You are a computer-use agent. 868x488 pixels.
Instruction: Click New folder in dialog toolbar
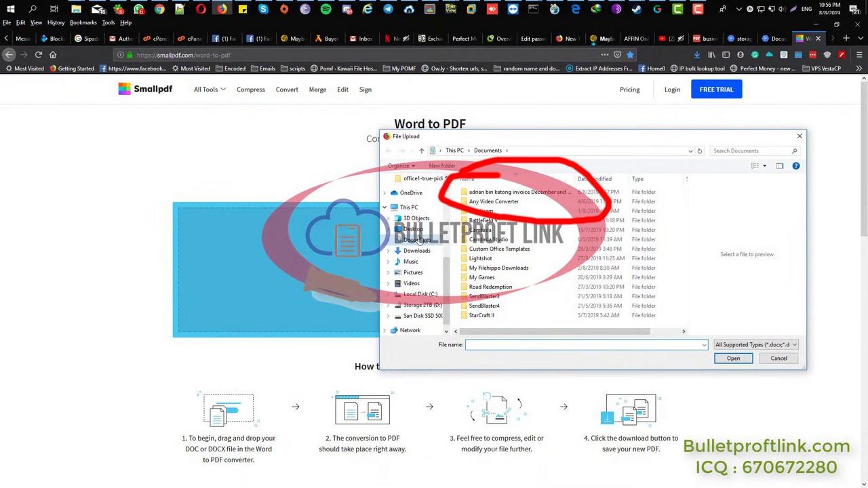point(442,165)
